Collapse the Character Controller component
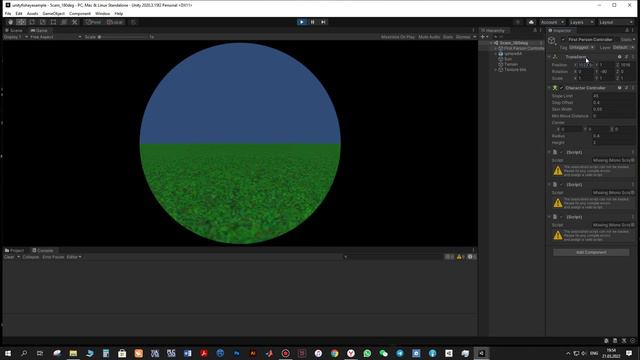This screenshot has width=640, height=360. tap(549, 88)
